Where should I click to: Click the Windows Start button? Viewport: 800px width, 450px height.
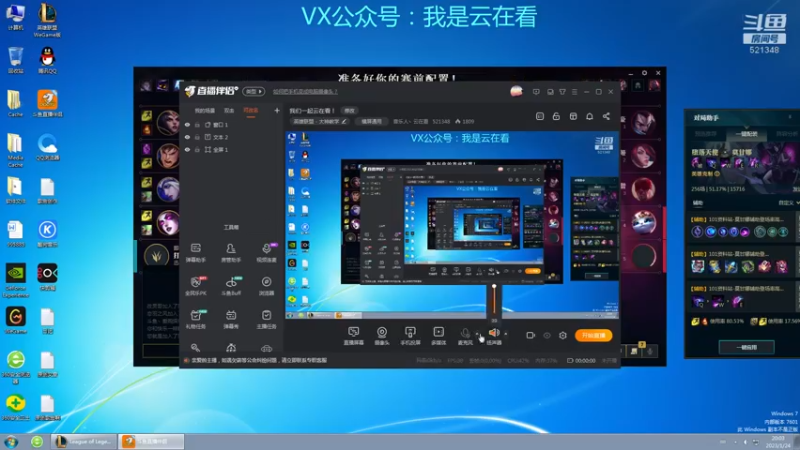pos(11,441)
